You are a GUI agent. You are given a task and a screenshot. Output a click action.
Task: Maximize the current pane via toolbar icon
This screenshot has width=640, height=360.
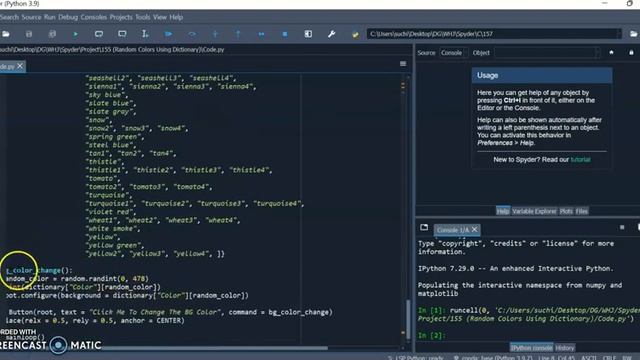coord(308,34)
